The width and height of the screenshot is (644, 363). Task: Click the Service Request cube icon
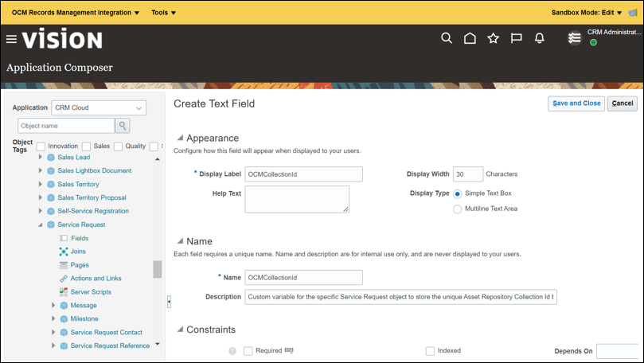[x=51, y=224]
